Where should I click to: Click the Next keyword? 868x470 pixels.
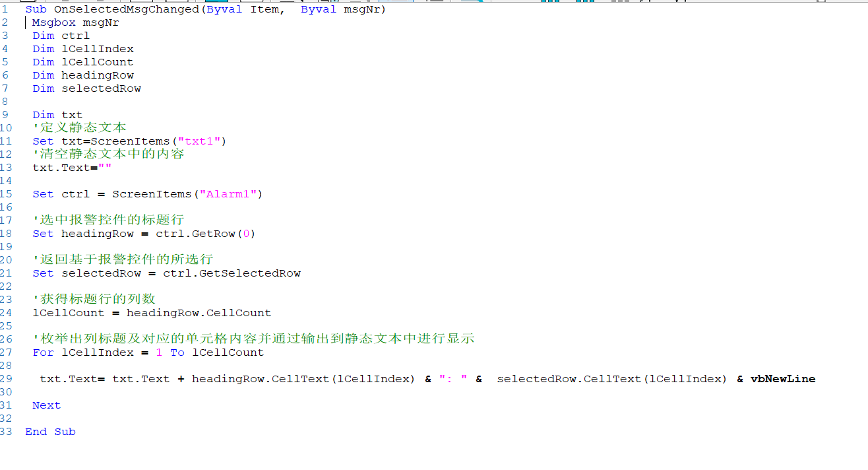46,405
